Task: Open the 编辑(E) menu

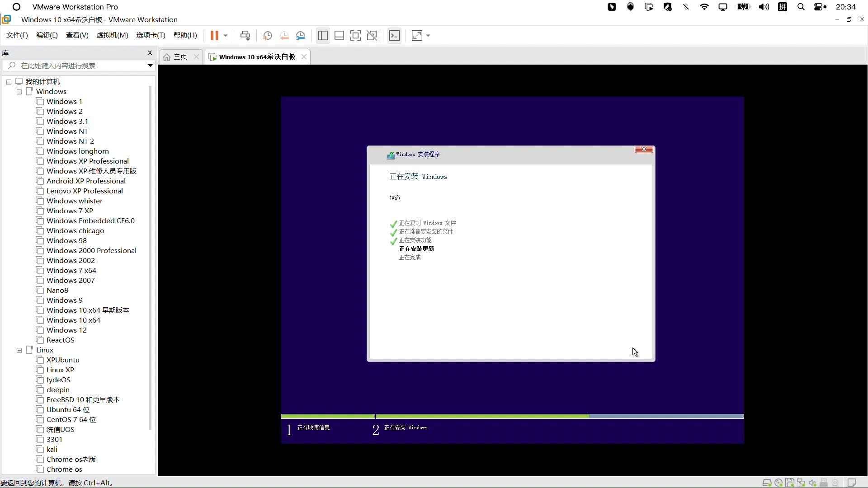Action: [x=47, y=35]
